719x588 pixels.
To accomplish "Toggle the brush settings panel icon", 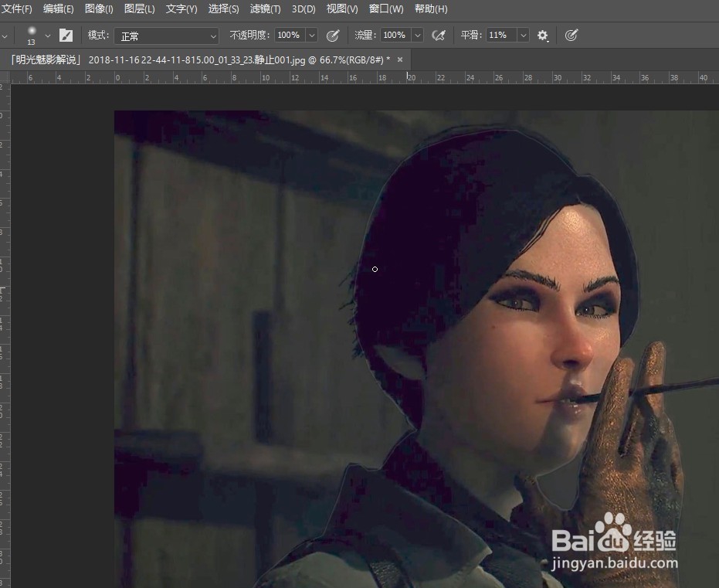I will pos(66,36).
